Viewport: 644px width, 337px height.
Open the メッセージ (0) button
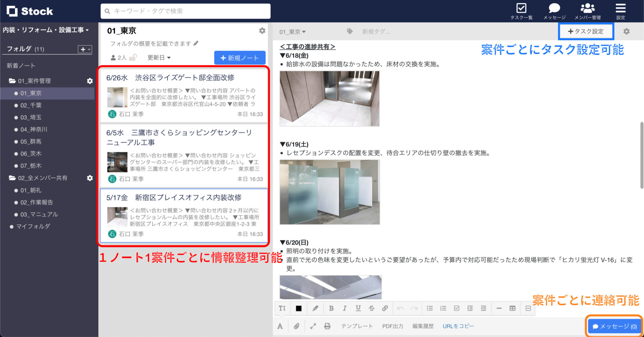pos(614,326)
